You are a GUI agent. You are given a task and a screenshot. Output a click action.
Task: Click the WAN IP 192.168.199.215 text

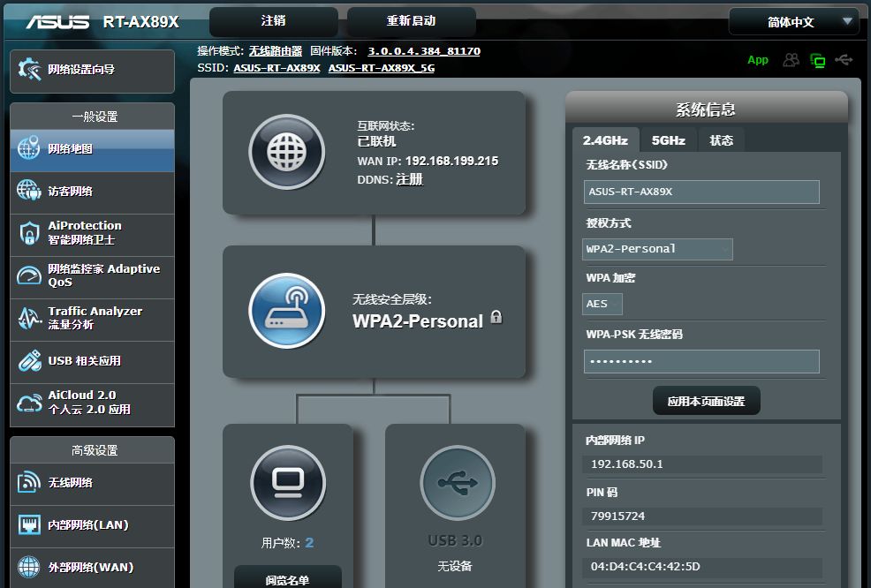(x=451, y=161)
